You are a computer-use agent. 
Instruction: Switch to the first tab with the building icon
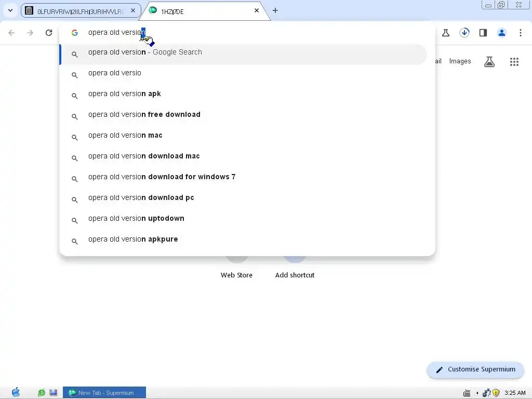81,11
